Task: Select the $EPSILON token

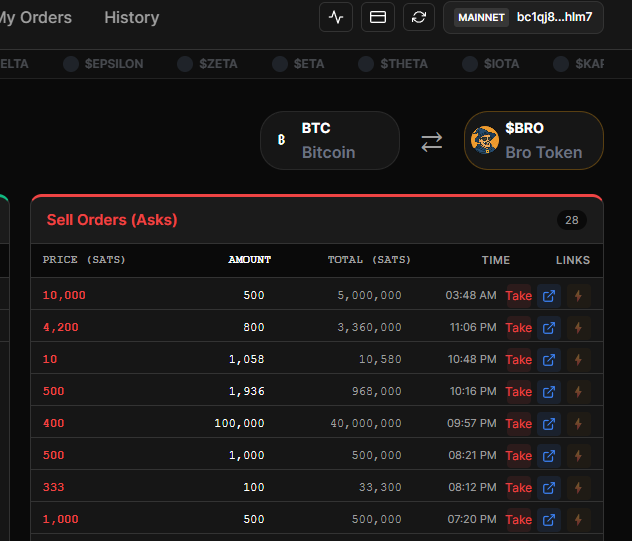Action: (103, 64)
